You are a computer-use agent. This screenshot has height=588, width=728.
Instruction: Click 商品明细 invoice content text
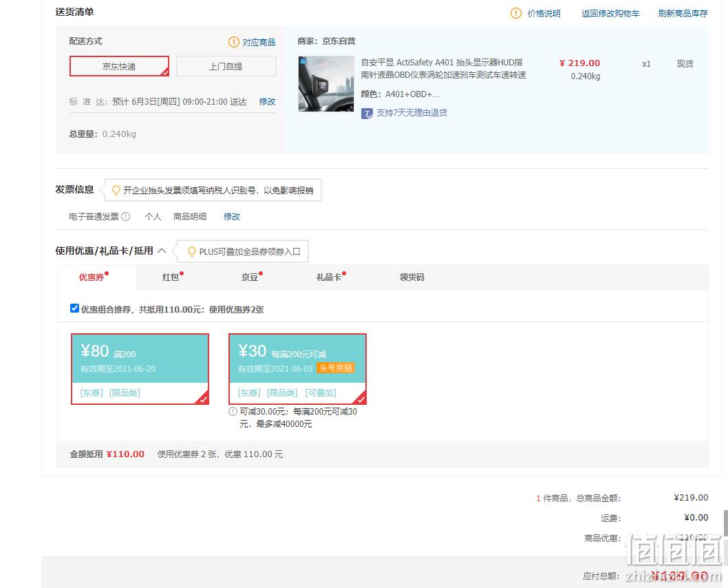[x=190, y=216]
